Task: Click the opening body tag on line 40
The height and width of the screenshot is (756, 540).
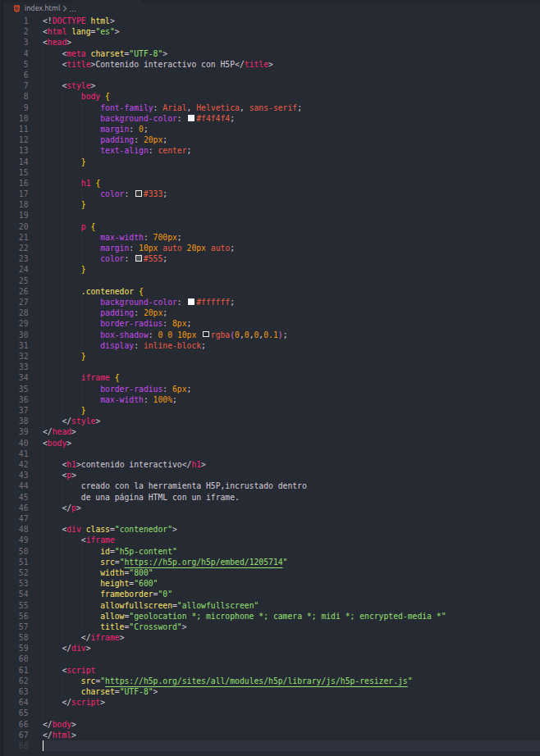Action: (57, 443)
